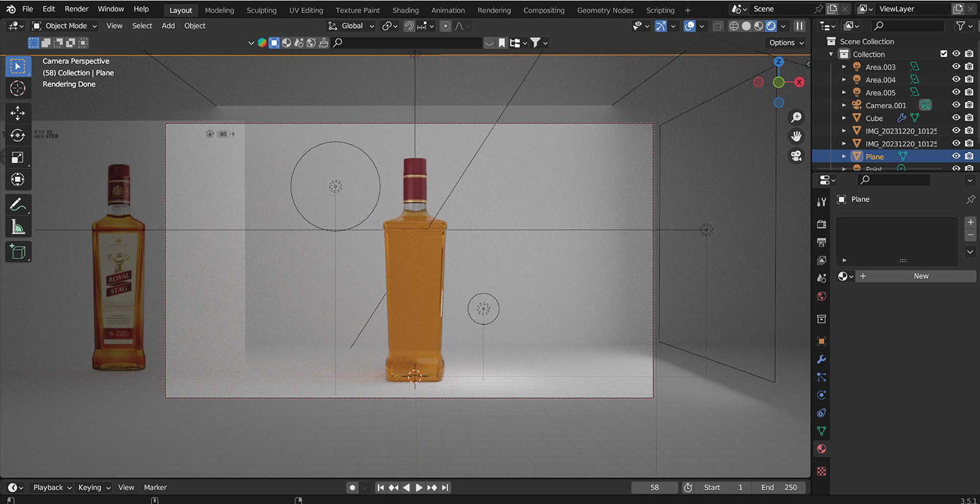The width and height of the screenshot is (980, 504).
Task: Switch to wireframe viewport shading
Action: [734, 26]
